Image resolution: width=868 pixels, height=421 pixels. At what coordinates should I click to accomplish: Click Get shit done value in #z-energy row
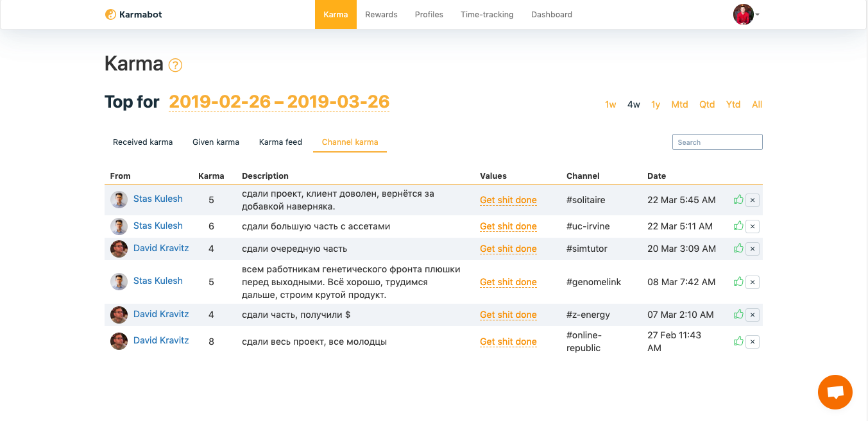pyautogui.click(x=508, y=315)
